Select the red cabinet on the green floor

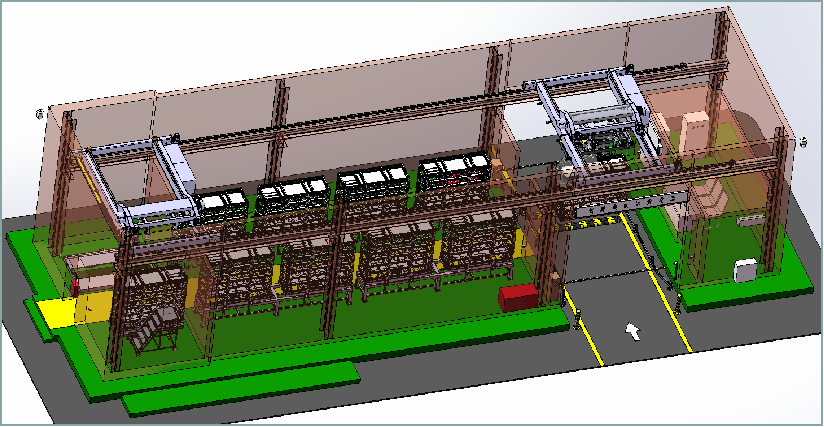coord(519,297)
